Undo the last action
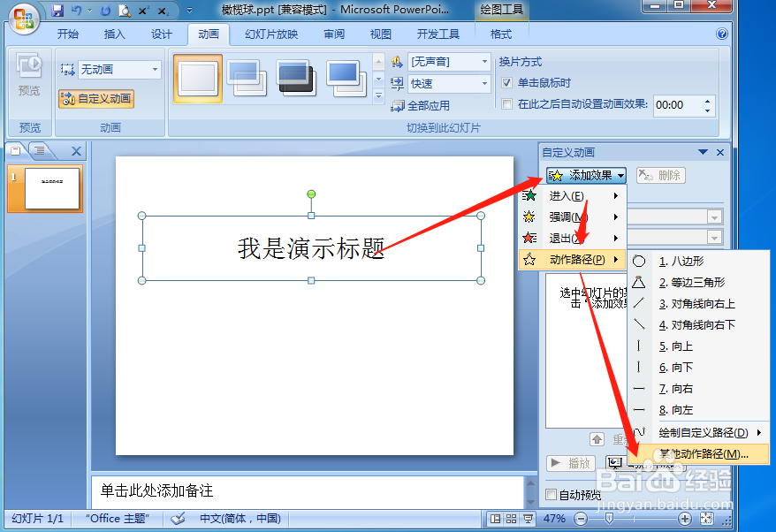The image size is (776, 532). click(77, 10)
